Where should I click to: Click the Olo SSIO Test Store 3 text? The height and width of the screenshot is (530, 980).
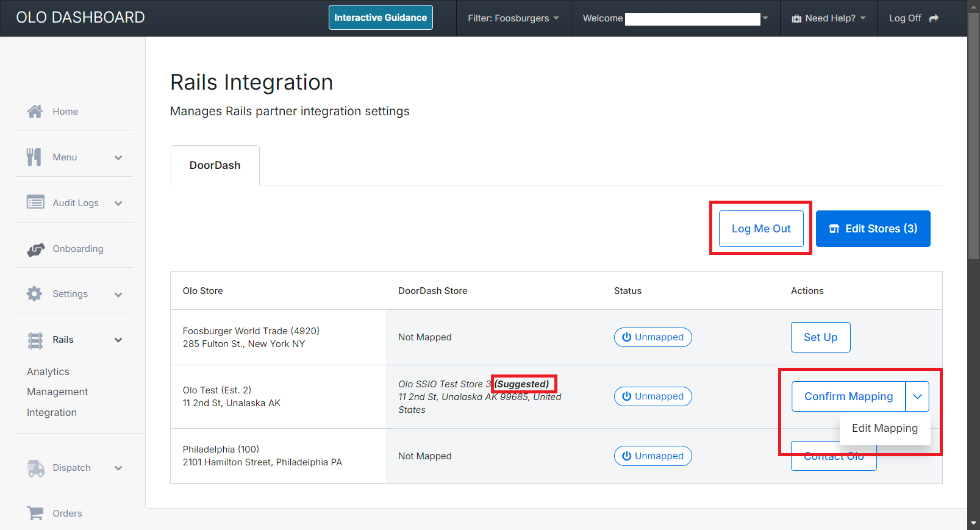pyautogui.click(x=445, y=384)
